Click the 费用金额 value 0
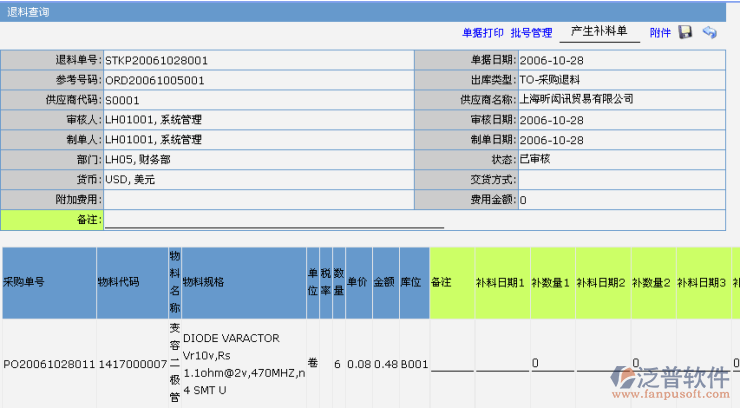The image size is (740, 410). click(523, 200)
